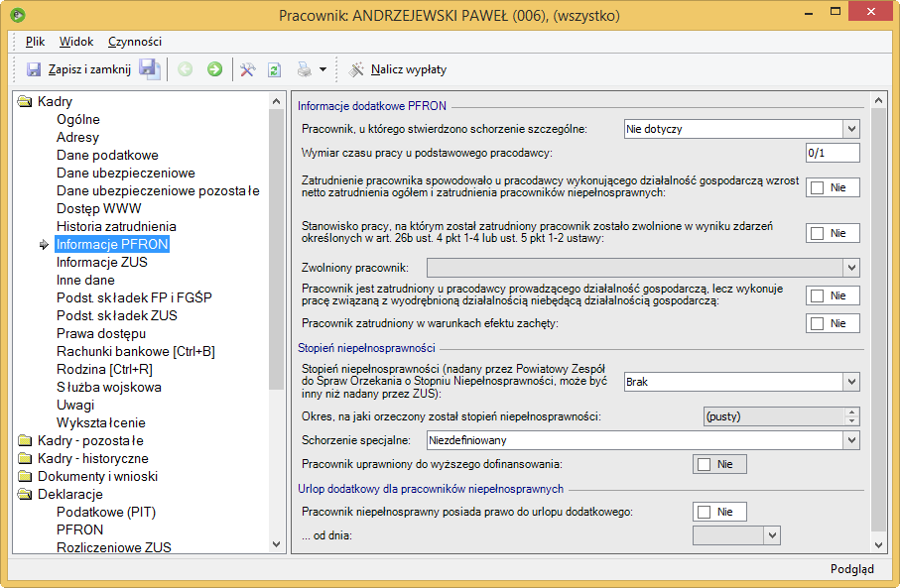Click tree panel scroll up arrow
This screenshot has height=588, width=900.
pos(276,101)
